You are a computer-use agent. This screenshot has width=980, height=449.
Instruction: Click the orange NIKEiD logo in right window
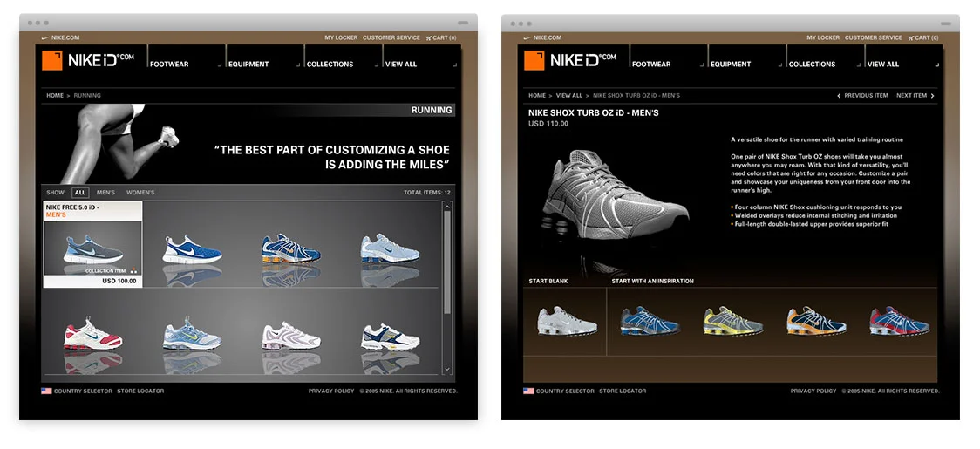pos(534,61)
